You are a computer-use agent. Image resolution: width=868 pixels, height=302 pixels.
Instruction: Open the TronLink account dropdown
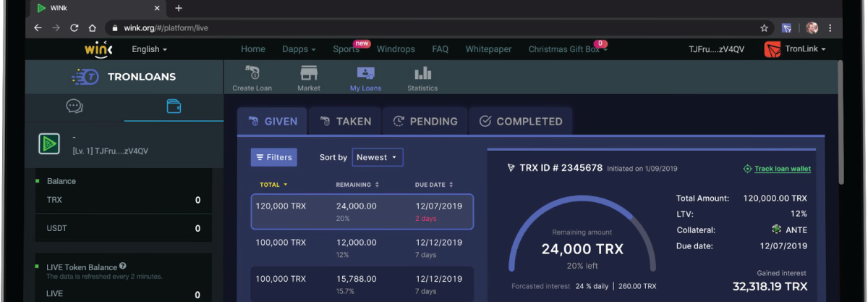coord(804,49)
